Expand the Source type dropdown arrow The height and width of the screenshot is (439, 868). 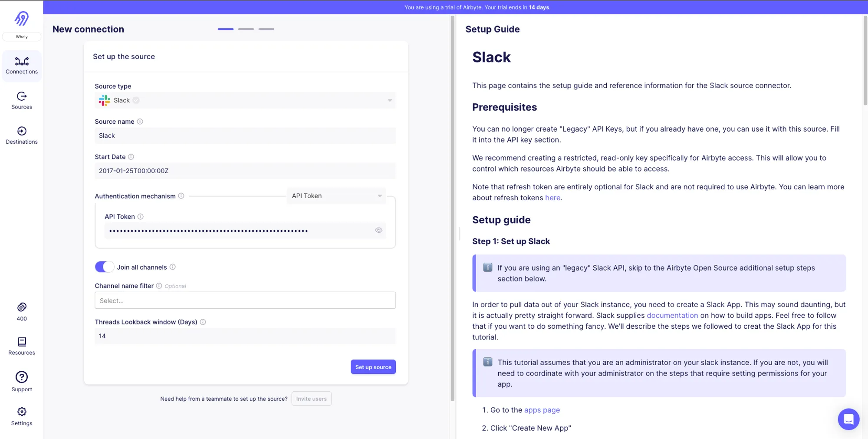(390, 100)
